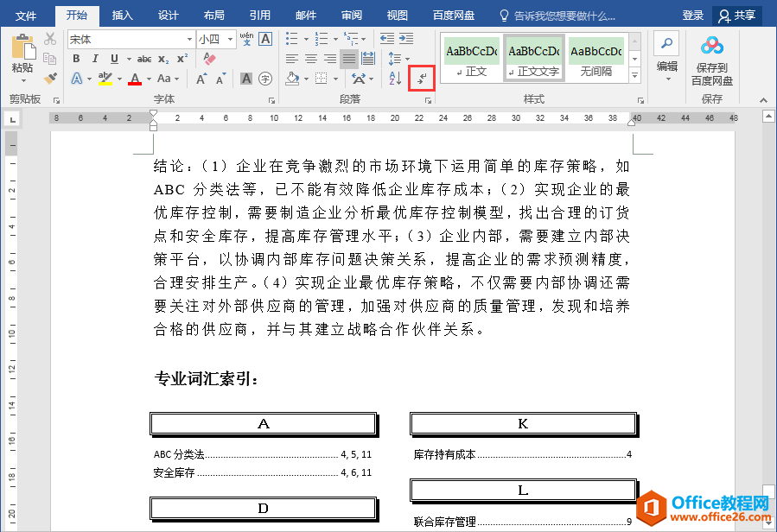This screenshot has height=532, width=777.
Task: Click the borders grid icon
Action: (322, 79)
